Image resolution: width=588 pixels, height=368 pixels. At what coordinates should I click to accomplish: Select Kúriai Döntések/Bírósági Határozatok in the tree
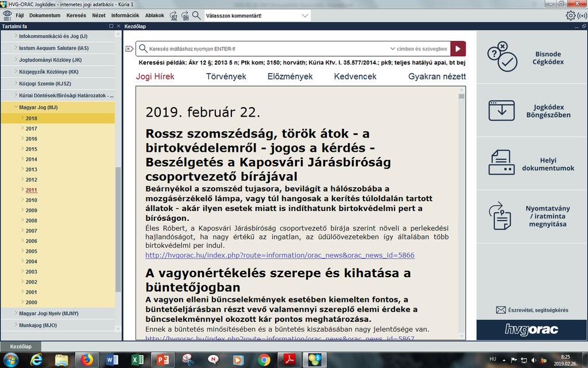pos(67,95)
